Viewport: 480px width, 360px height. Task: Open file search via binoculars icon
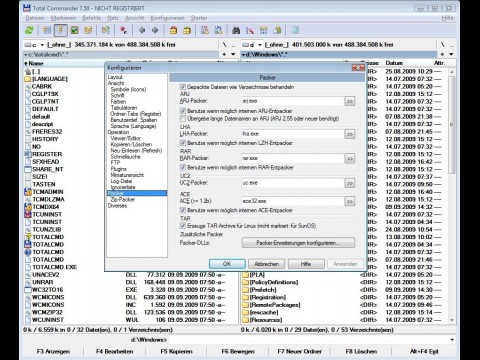pos(236,30)
